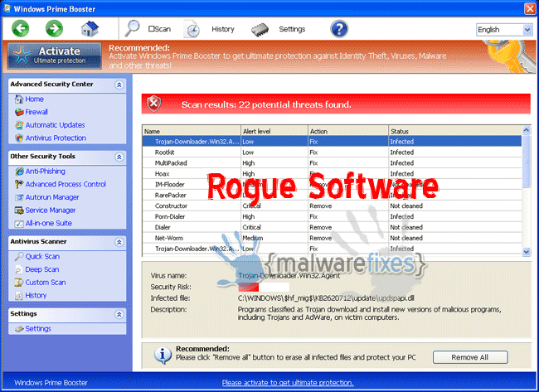The height and width of the screenshot is (392, 539).
Task: Click the Settings chip icon in toolbar
Action: click(260, 30)
